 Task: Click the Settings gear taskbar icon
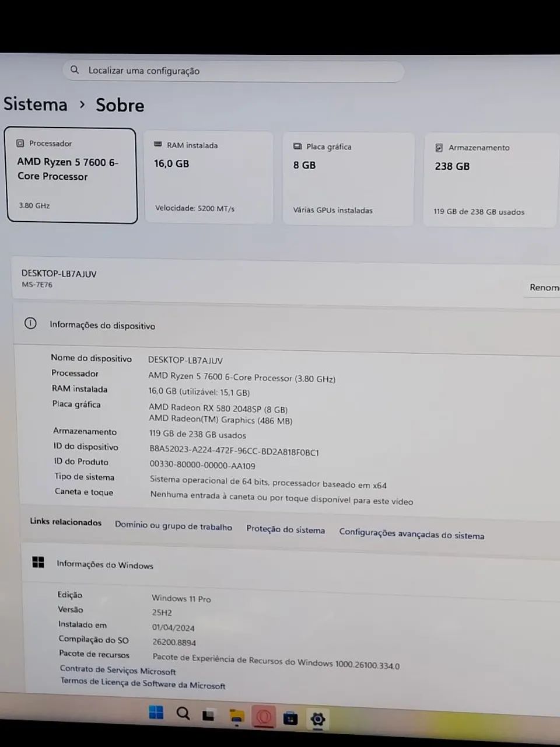pos(317,719)
